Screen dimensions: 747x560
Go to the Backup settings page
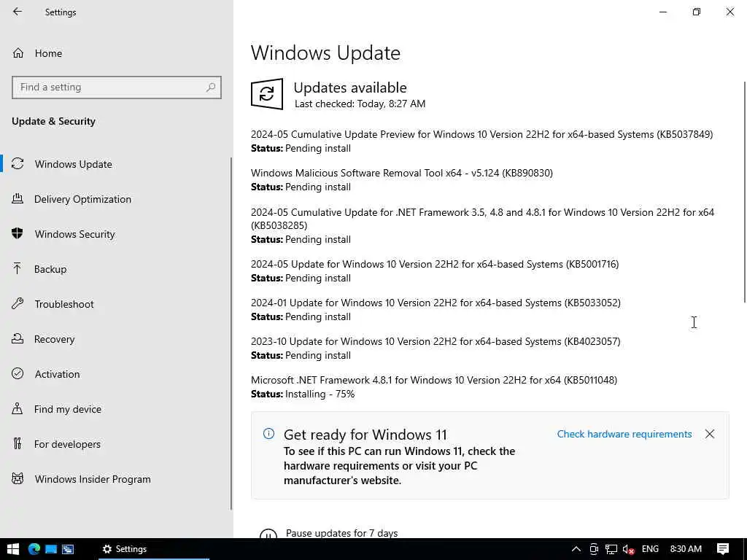click(50, 269)
